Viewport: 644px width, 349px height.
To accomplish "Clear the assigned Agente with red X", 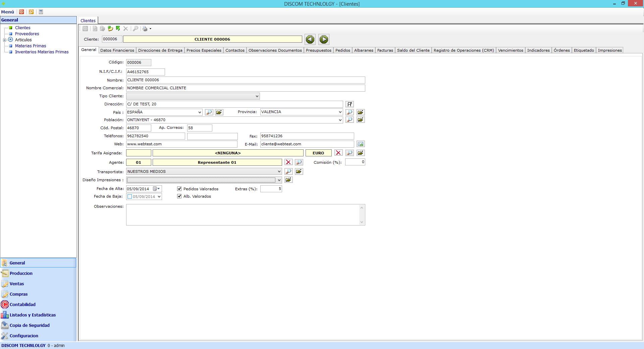I will click(x=288, y=162).
